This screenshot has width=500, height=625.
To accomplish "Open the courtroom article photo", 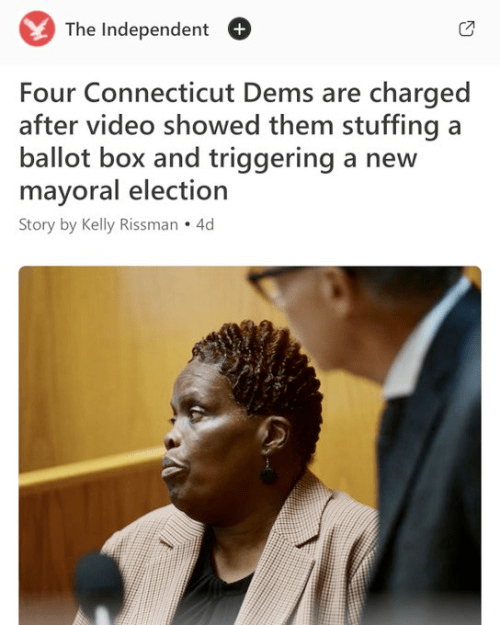I will point(250,445).
